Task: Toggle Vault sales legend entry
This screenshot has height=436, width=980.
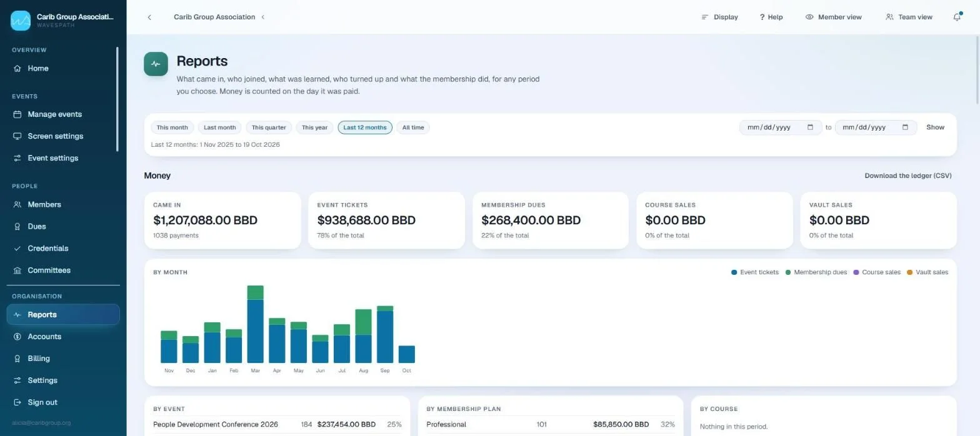Action: [x=927, y=272]
